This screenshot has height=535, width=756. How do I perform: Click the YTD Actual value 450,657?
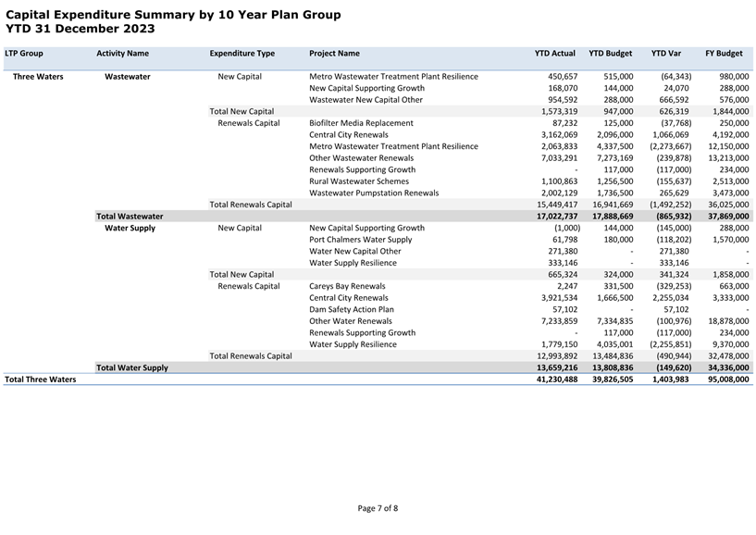[563, 77]
